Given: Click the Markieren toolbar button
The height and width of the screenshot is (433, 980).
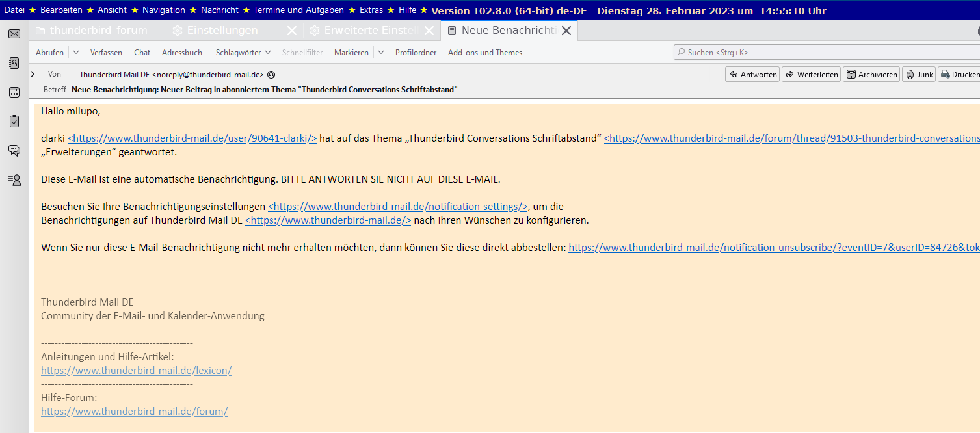Looking at the screenshot, I should (351, 53).
